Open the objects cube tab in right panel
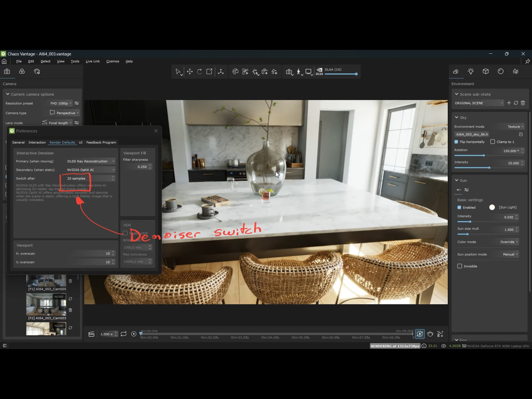Image resolution: width=532 pixels, height=399 pixels. pos(486,71)
